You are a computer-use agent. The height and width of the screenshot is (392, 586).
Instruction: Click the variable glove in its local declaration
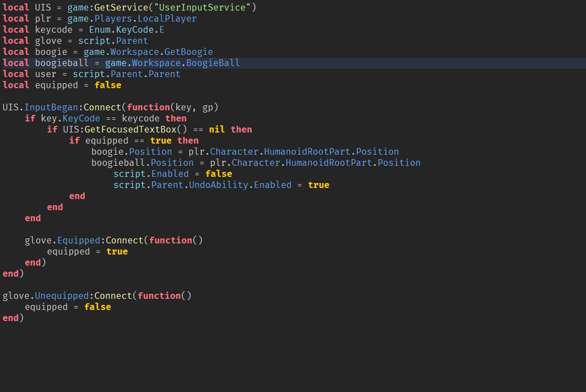click(x=49, y=41)
